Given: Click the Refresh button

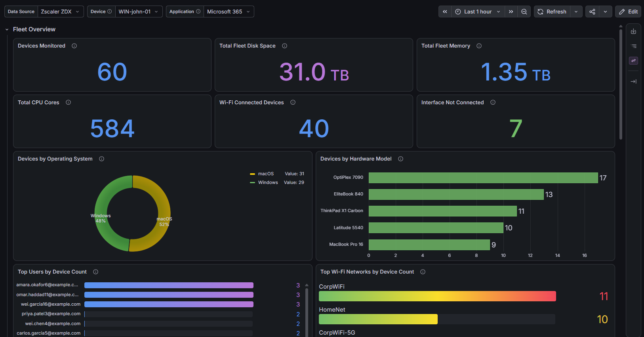Looking at the screenshot, I should click(552, 11).
